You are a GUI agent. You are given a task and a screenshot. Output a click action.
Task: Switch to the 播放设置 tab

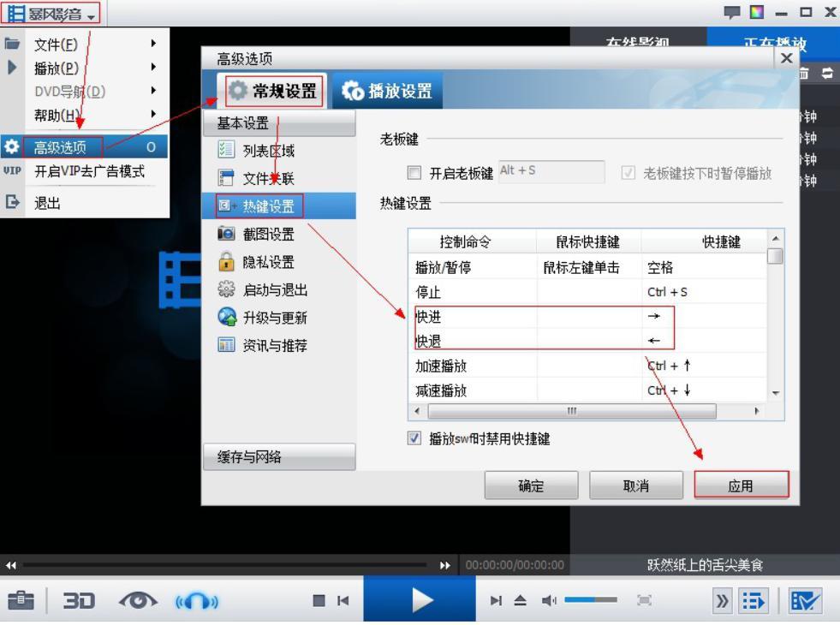[387, 91]
